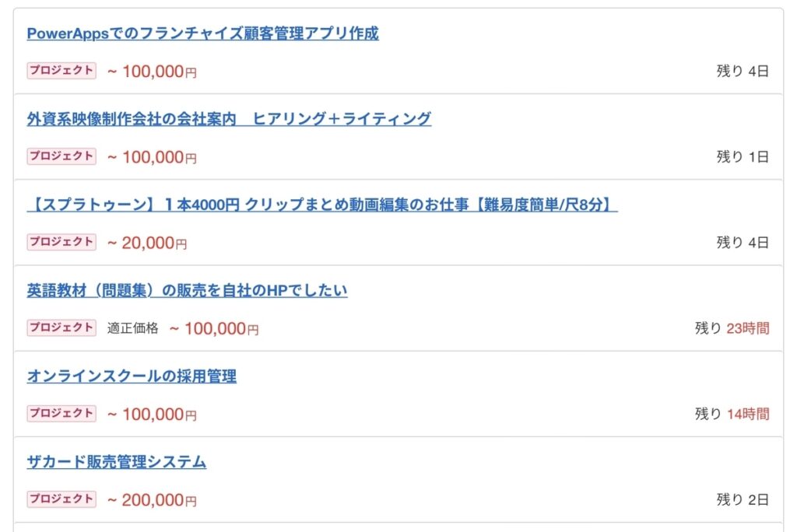Click プロジェクト badge on スプラトゥーン listing

[x=61, y=242]
